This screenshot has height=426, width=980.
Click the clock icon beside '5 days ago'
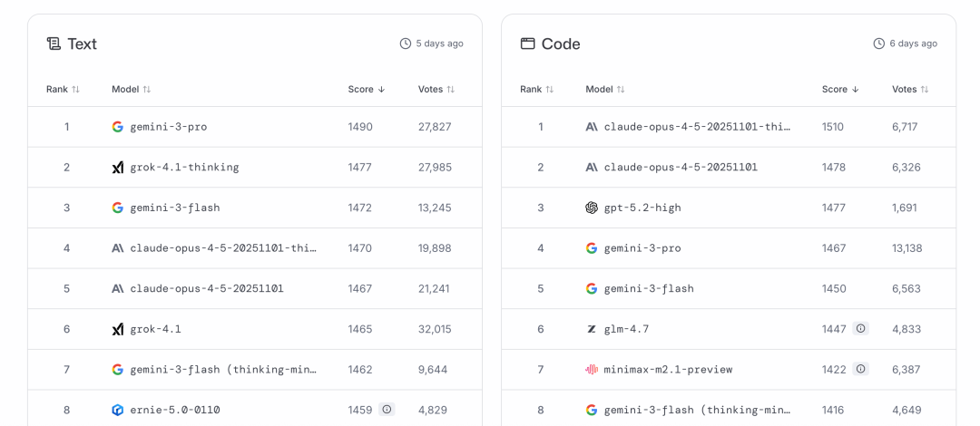click(x=405, y=44)
